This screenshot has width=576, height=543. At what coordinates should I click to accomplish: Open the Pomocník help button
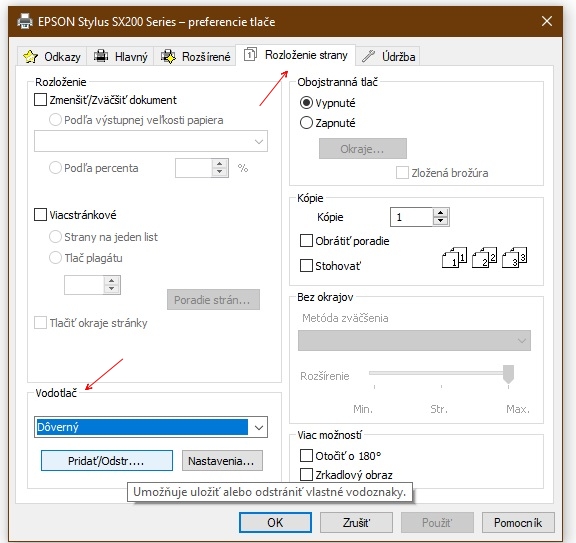point(518,522)
